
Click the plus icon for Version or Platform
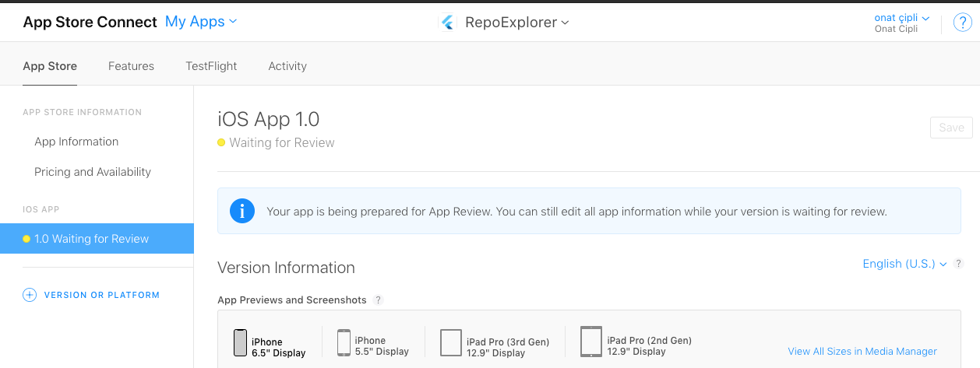click(30, 295)
